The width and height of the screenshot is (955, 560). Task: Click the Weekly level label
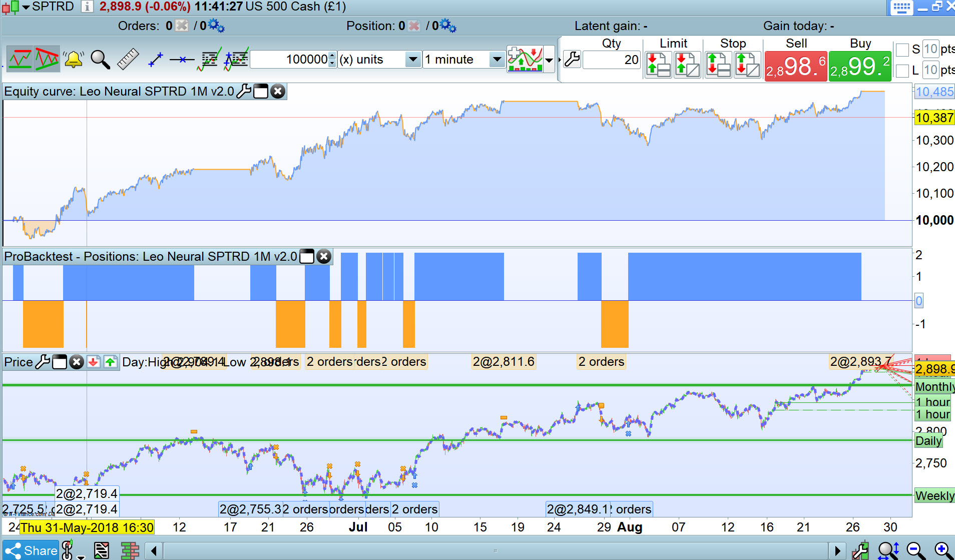click(x=934, y=495)
